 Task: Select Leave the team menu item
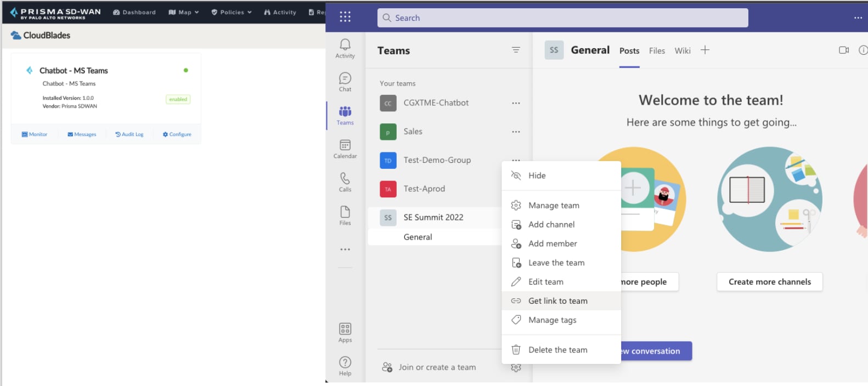[561, 263]
